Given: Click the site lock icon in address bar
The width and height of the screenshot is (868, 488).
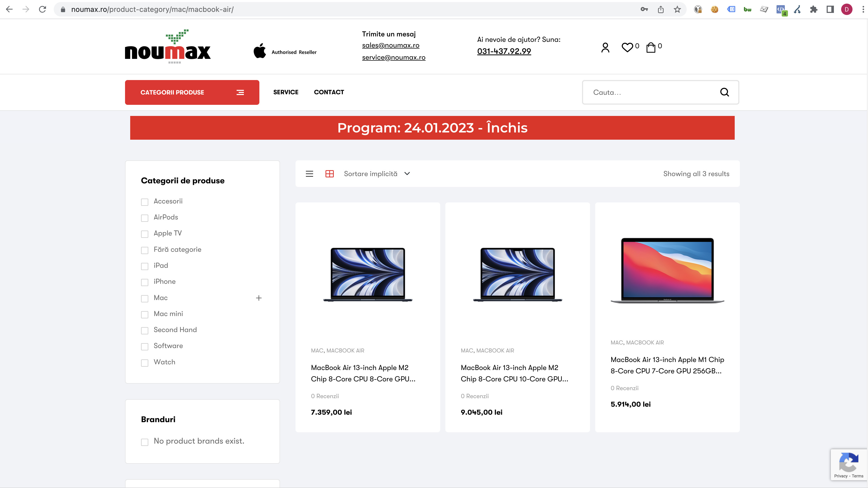Looking at the screenshot, I should click(x=63, y=10).
